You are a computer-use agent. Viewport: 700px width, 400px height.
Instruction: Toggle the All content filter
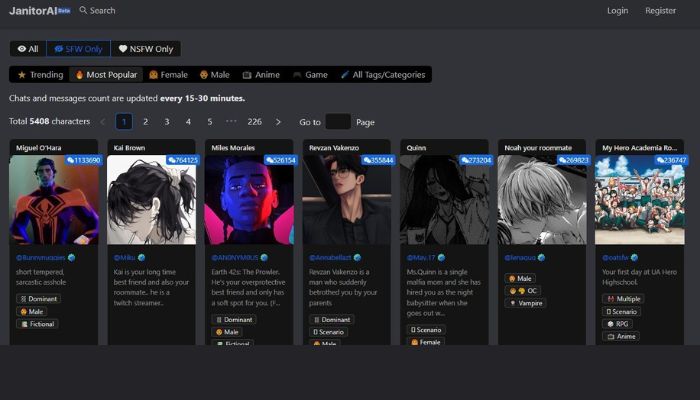point(28,48)
